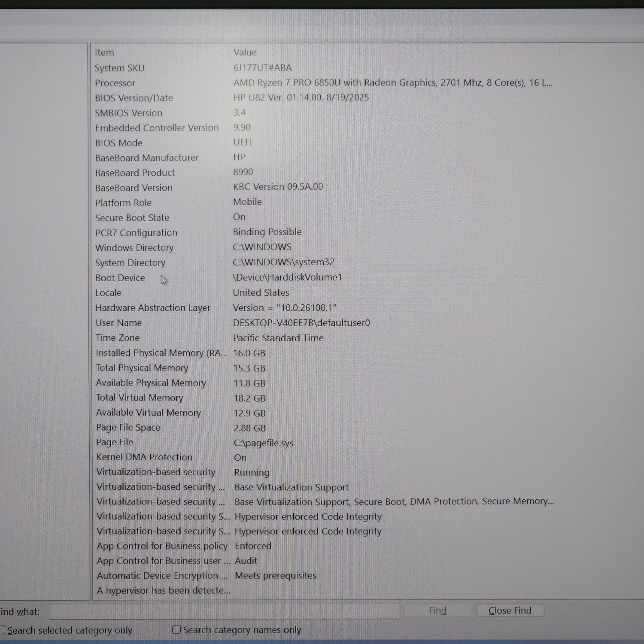This screenshot has height=644, width=644.
Task: Select the "A hypervisor has been detected" row
Action: [163, 591]
